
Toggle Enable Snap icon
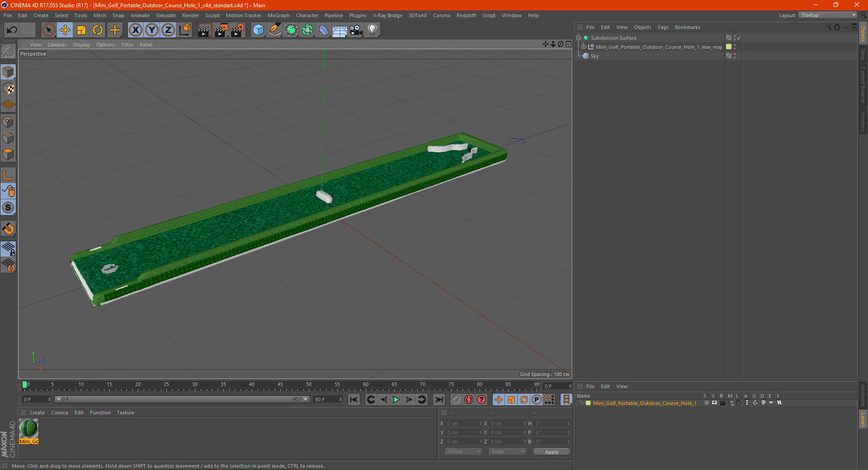tap(8, 229)
